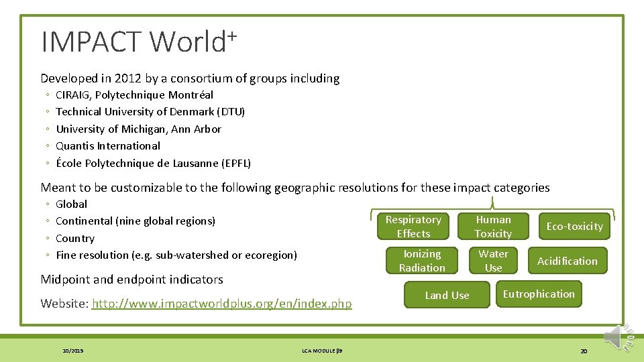Image resolution: width=644 pixels, height=362 pixels.
Task: Play the slide audio speaker icon
Action: pyautogui.click(x=619, y=337)
